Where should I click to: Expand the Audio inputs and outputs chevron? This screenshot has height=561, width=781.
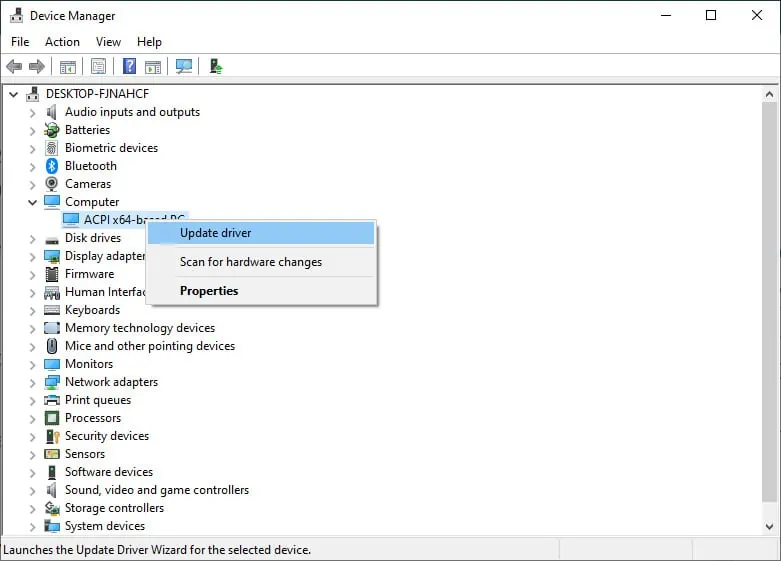click(x=32, y=113)
